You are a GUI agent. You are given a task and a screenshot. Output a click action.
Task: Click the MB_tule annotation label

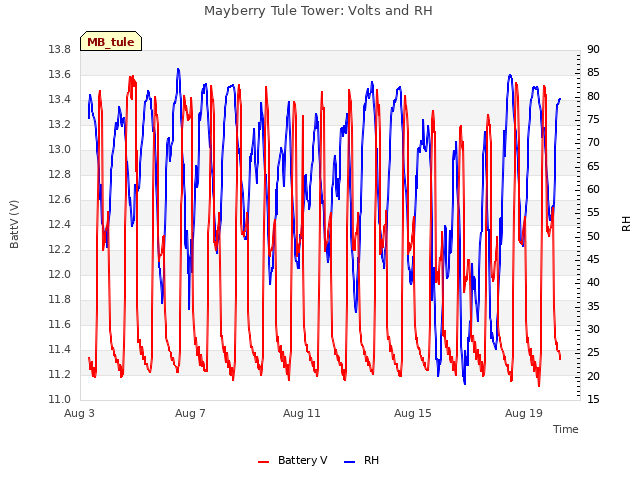(x=111, y=42)
